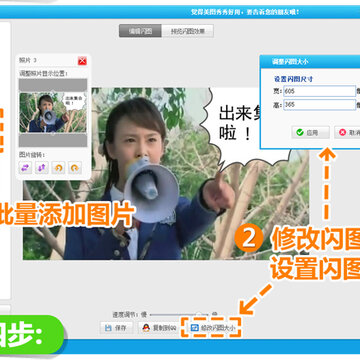Open 修改闪图大小 resize button
The width and height of the screenshot is (360, 360).
coord(213,328)
